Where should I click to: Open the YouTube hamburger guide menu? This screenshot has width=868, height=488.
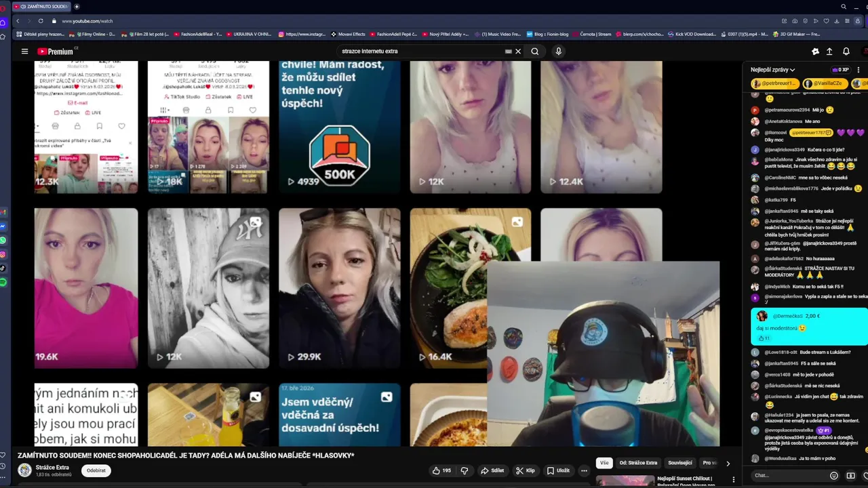click(x=24, y=52)
